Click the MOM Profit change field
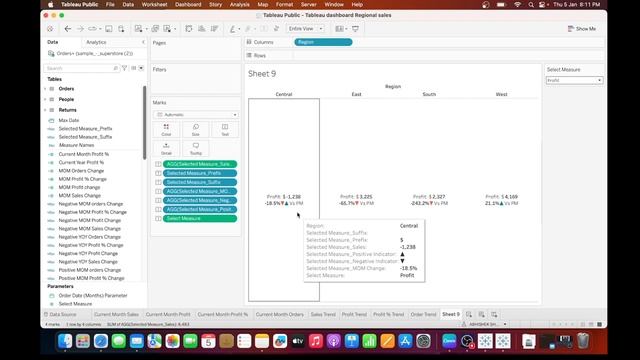640x360 pixels. pos(79,187)
